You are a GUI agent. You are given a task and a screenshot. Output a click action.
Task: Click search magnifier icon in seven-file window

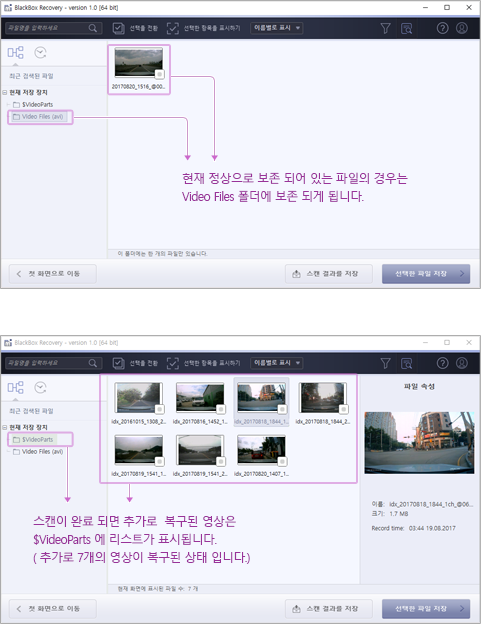click(x=93, y=363)
